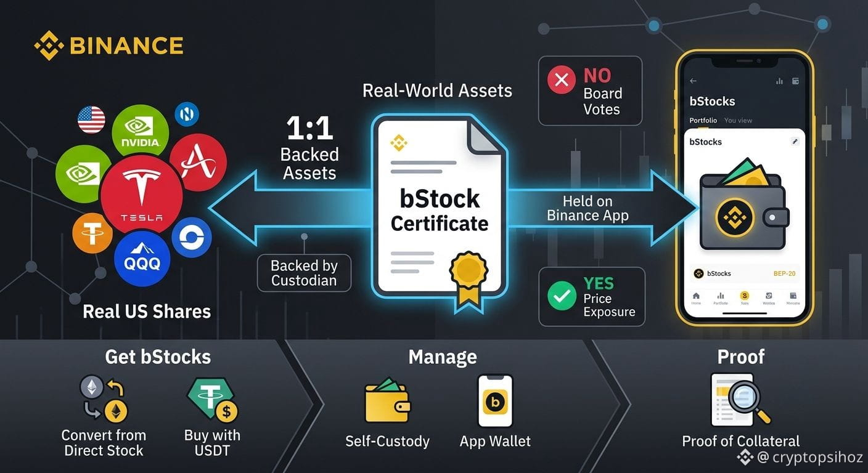Tap the large gray wallet illustration on the phone

tap(745, 204)
